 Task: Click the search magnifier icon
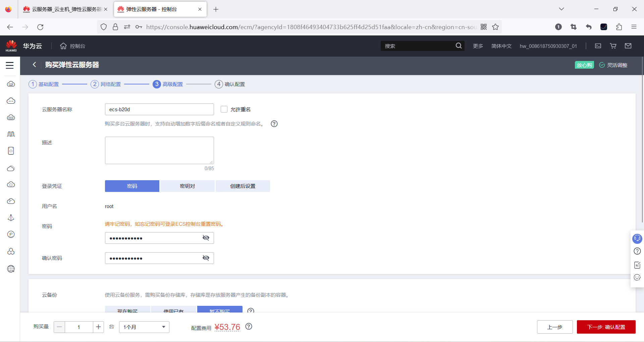(459, 46)
